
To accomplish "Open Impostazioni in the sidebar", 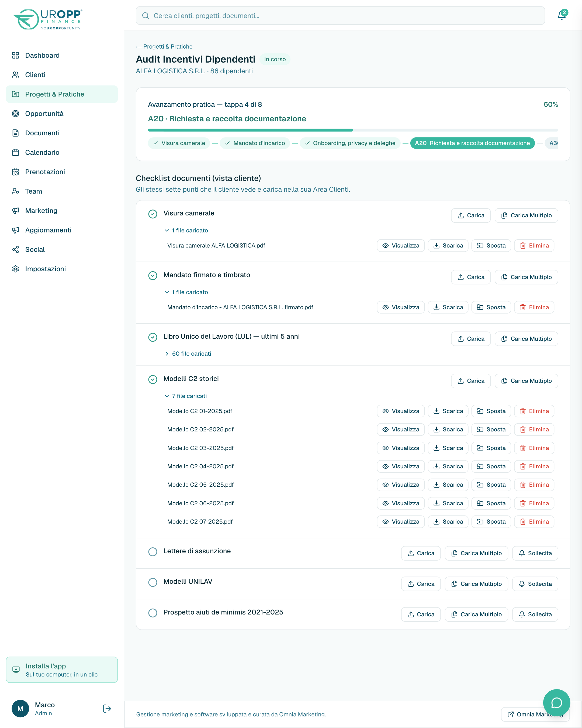I will 62,269.
